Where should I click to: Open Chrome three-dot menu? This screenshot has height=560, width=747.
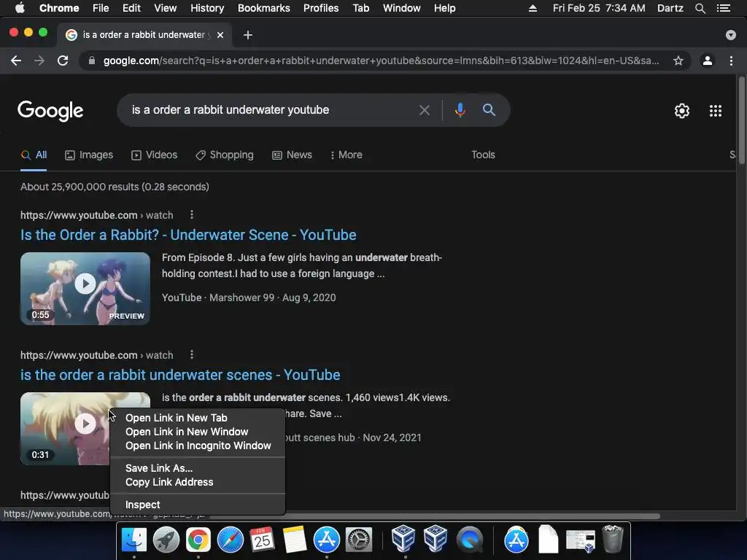(731, 61)
